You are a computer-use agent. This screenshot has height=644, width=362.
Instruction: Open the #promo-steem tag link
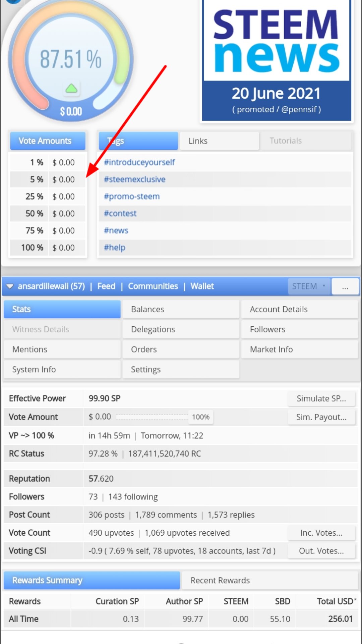pyautogui.click(x=132, y=197)
